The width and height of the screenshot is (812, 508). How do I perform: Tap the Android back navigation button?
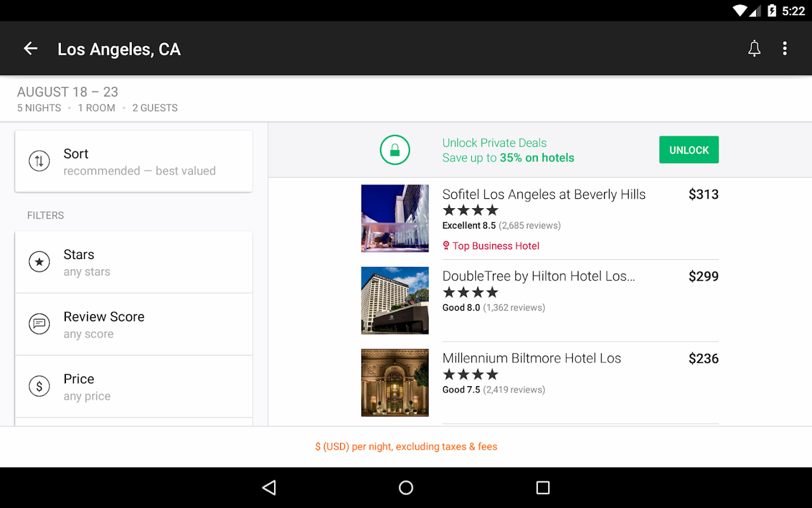[x=270, y=488]
